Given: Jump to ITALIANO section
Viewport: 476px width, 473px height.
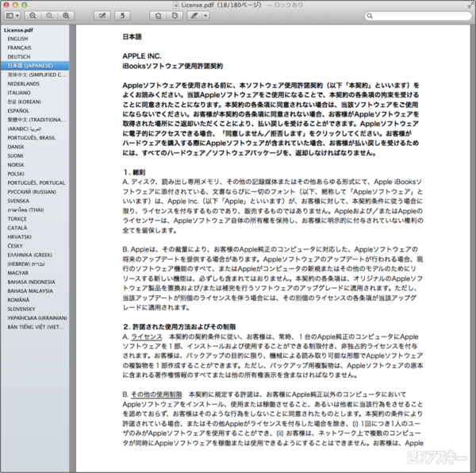Looking at the screenshot, I should tap(19, 93).
